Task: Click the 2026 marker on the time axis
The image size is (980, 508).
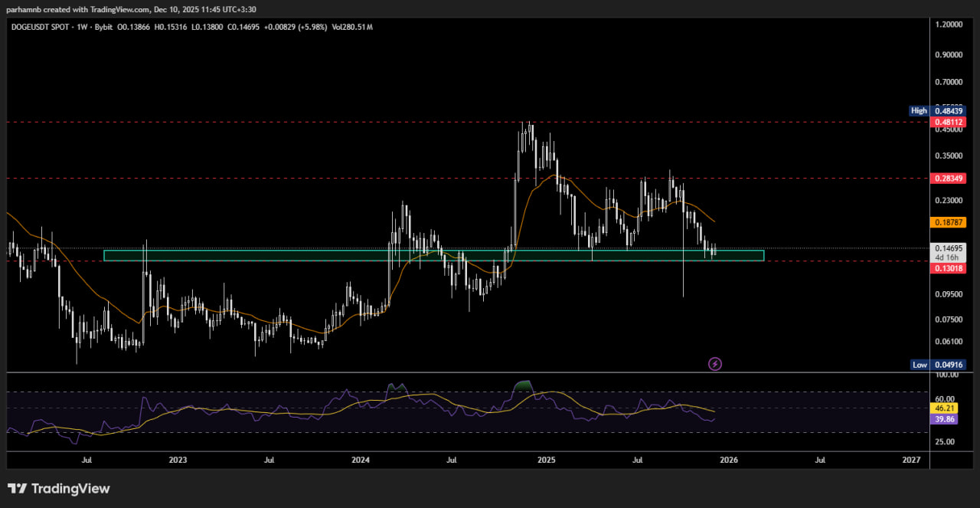Action: [728, 460]
